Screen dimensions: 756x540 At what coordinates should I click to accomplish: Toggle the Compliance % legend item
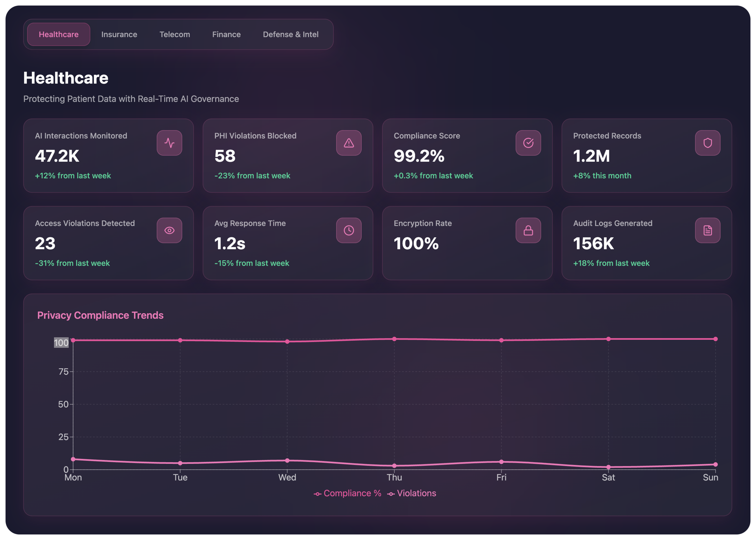348,493
